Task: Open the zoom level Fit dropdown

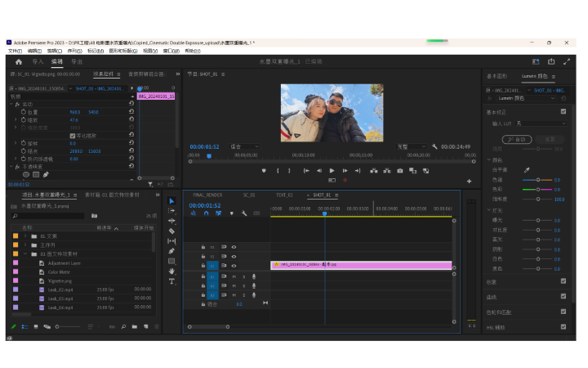Action: coord(244,146)
